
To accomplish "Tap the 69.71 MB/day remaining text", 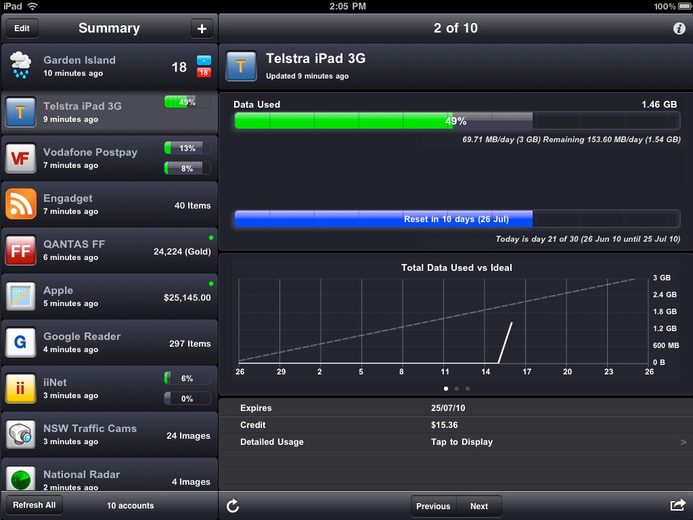I will pyautogui.click(x=571, y=140).
